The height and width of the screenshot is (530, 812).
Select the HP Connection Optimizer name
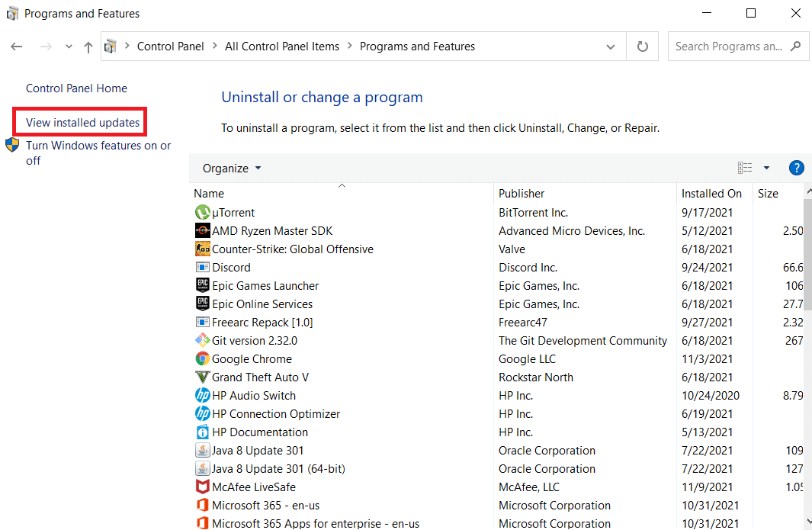pyautogui.click(x=276, y=414)
